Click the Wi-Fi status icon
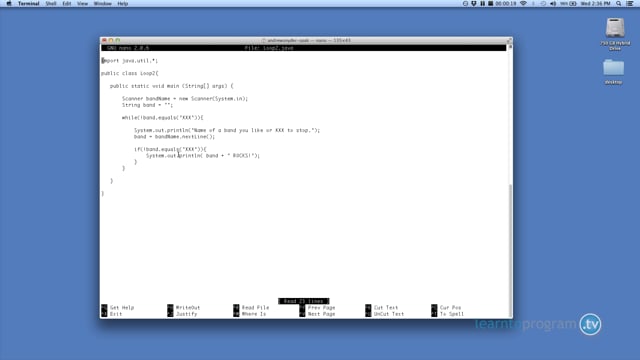Viewport: 640px width, 360px height. (x=523, y=4)
